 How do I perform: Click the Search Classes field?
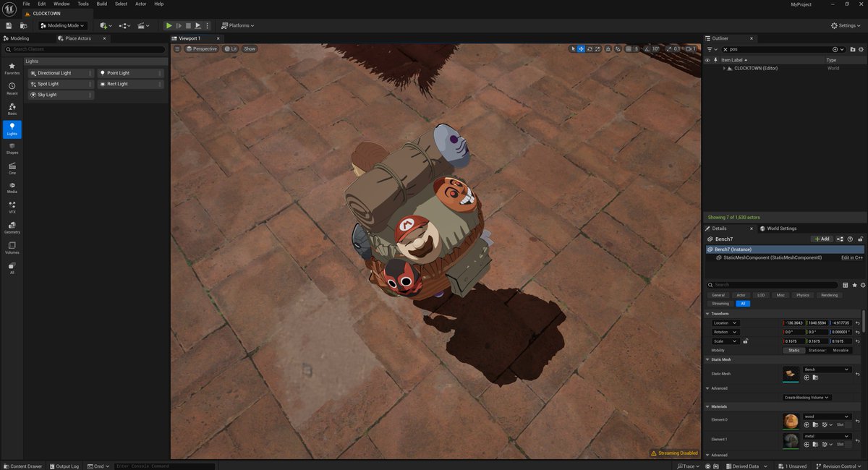pos(85,49)
